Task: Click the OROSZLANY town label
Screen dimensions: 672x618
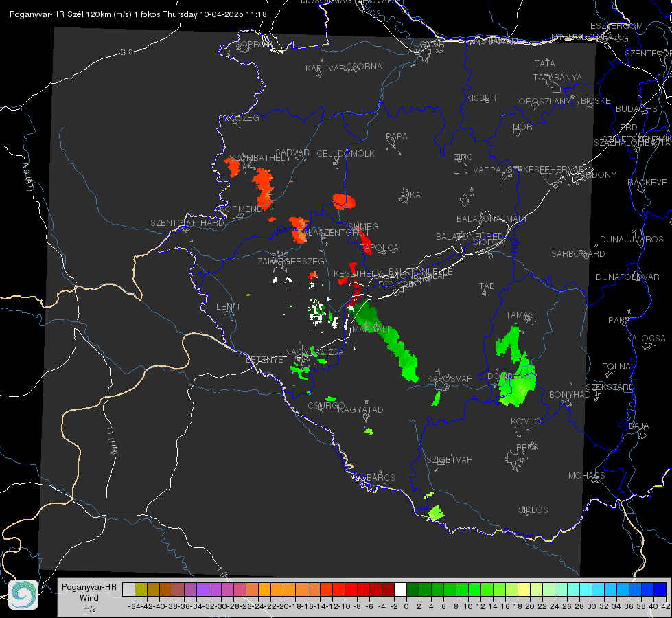Action: click(545, 102)
